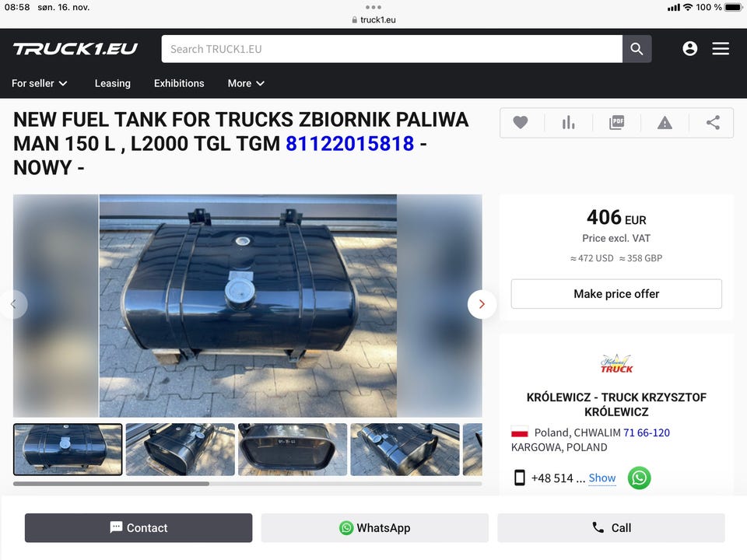Report listing with warning triangle icon
Viewport: 747px width, 560px height.
665,123
